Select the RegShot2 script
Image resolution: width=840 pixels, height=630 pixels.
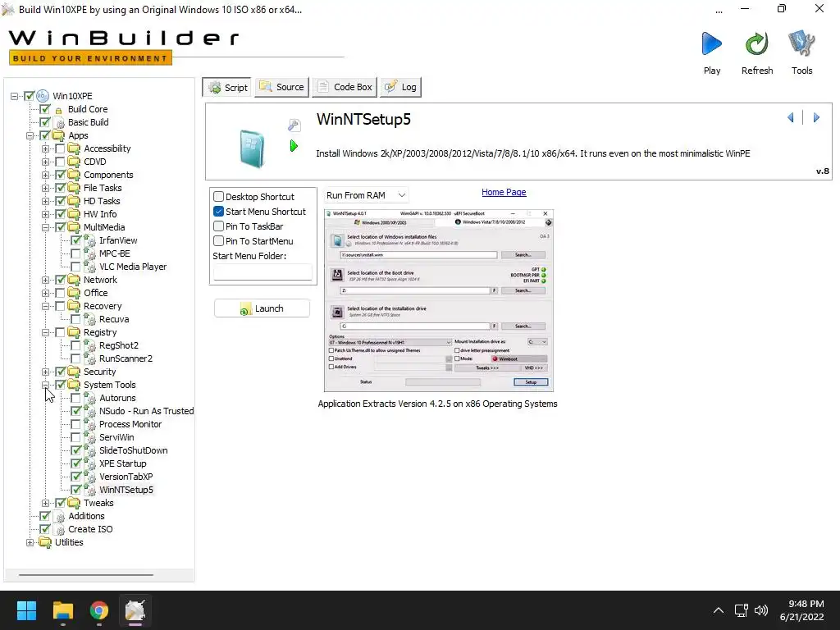[x=119, y=345]
